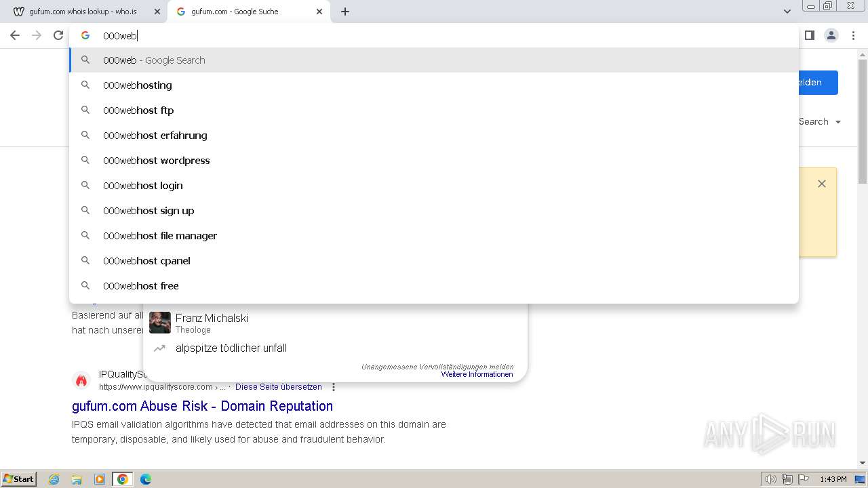Viewport: 868px width, 488px height.
Task: Click the Chrome icon in the taskbar
Action: click(123, 479)
